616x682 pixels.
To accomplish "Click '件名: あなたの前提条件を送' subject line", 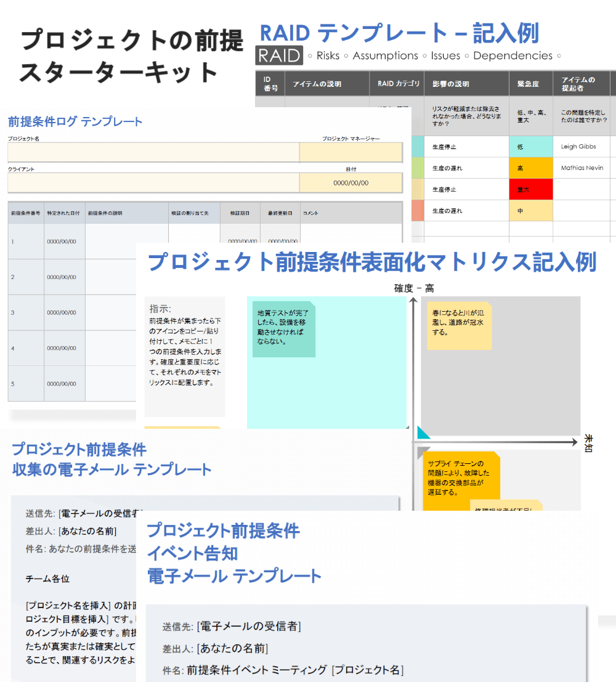I will [81, 549].
